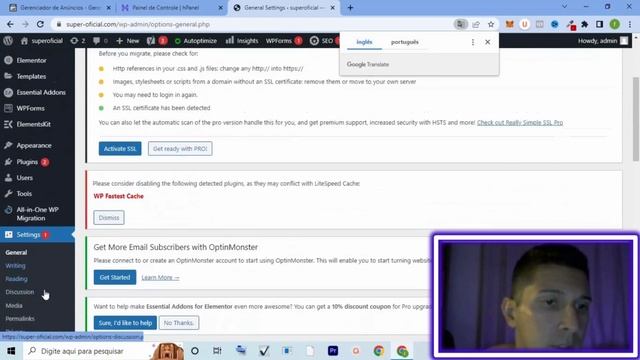This screenshot has height=360, width=640.
Task: Open the Learn More link
Action: pyautogui.click(x=160, y=278)
